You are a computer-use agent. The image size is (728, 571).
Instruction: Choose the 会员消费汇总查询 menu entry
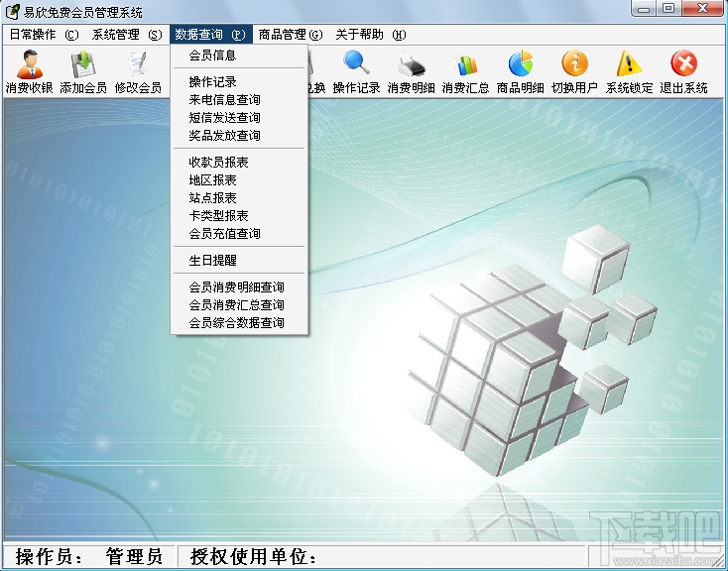[239, 304]
